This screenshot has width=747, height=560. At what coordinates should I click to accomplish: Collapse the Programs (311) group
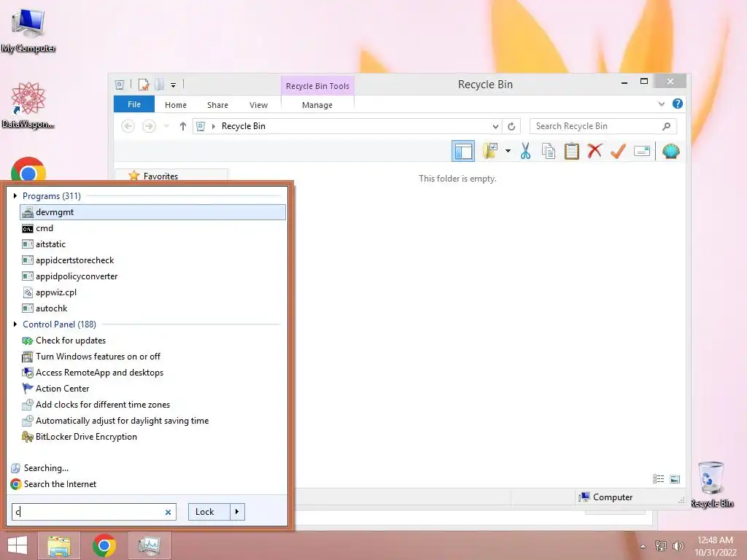[15, 195]
